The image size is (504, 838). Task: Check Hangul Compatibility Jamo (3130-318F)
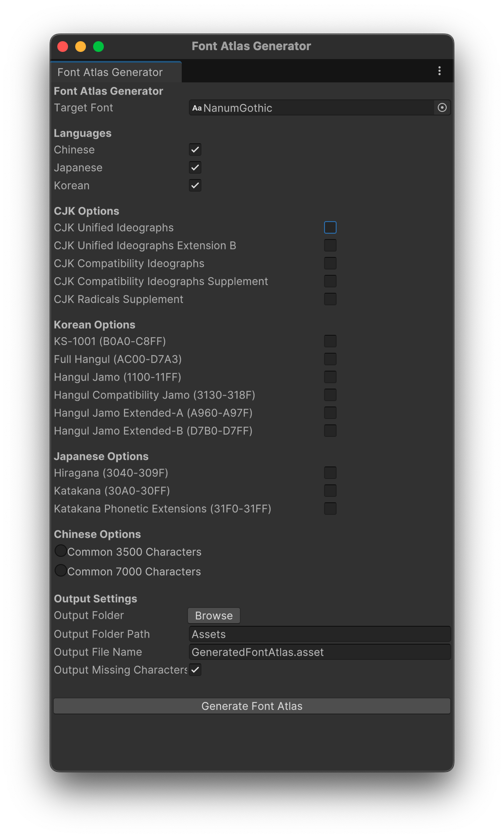[x=330, y=395]
